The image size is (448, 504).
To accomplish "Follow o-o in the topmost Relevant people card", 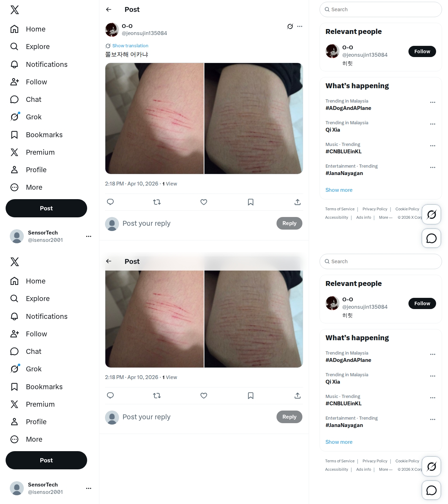I will [422, 51].
